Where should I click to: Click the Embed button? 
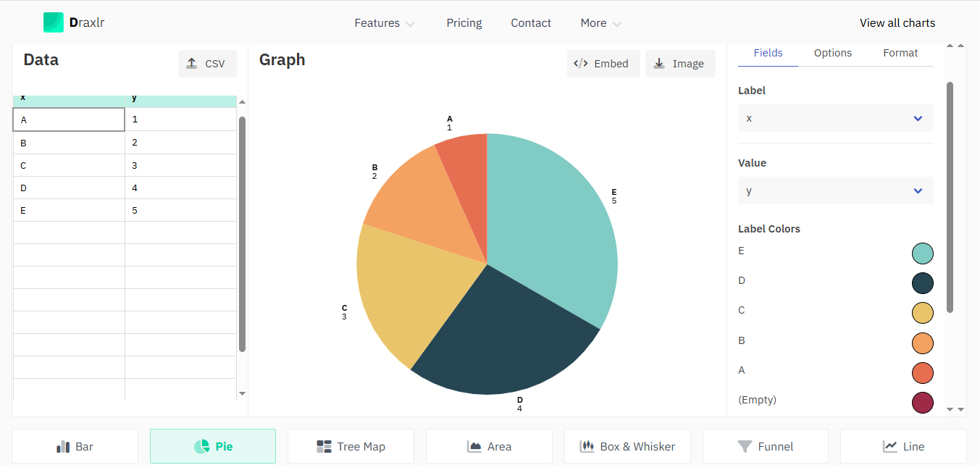tap(603, 64)
